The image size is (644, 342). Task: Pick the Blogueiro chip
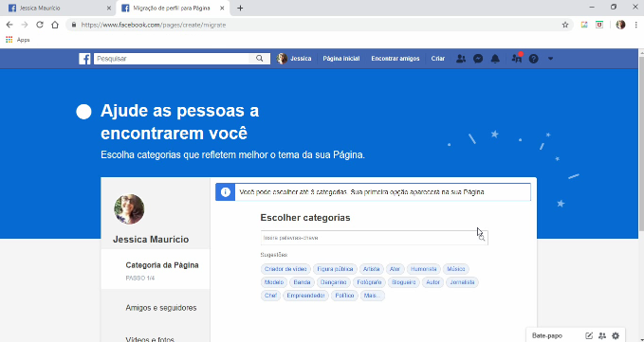pos(404,282)
